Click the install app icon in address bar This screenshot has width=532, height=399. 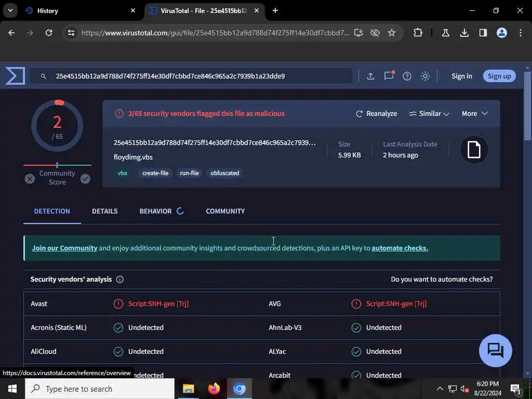358,33
